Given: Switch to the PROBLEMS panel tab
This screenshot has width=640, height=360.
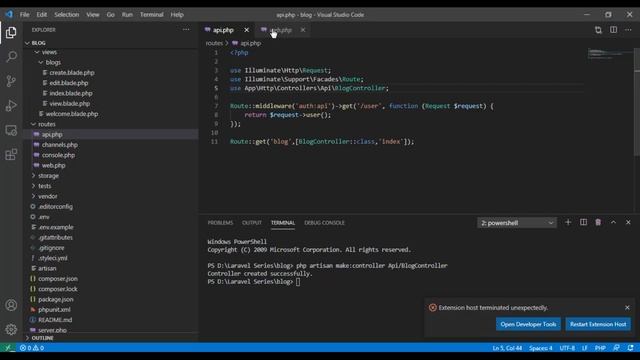Looking at the screenshot, I should point(220,222).
